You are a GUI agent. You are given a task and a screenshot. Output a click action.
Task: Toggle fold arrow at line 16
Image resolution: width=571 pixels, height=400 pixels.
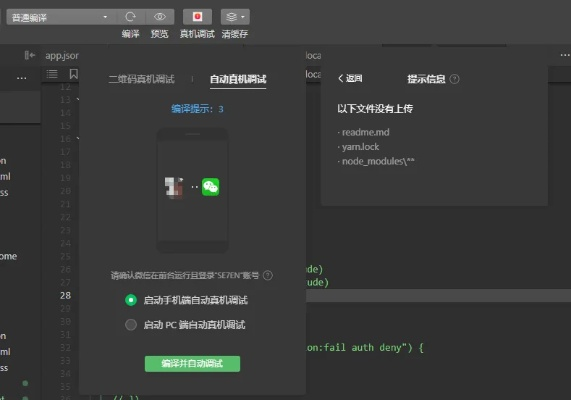click(78, 138)
